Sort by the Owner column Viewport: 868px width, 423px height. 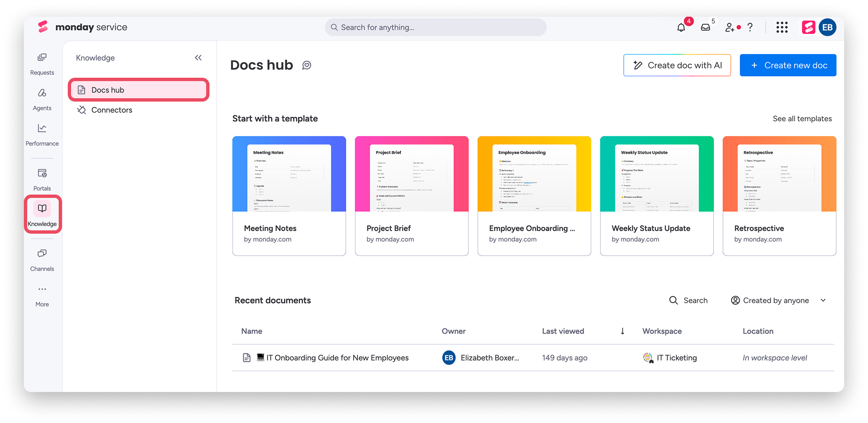[x=453, y=331]
